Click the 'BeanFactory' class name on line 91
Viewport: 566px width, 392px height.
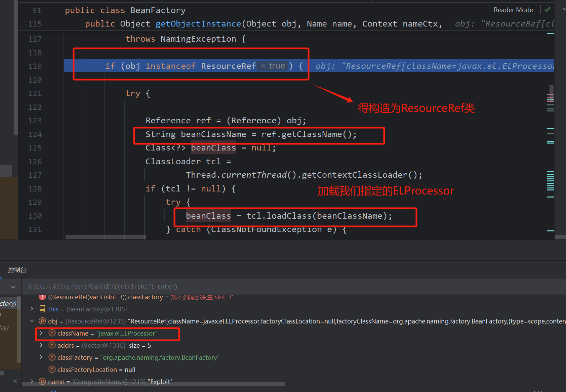coord(158,10)
